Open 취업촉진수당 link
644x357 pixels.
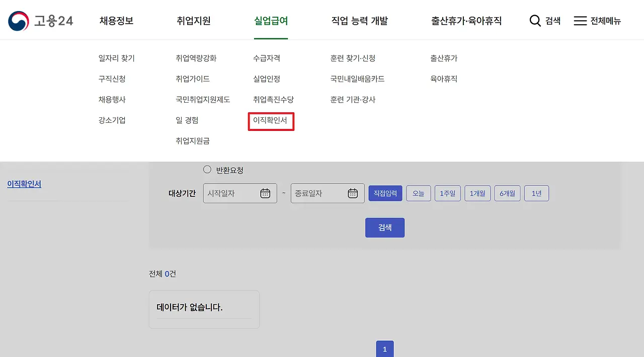273,100
